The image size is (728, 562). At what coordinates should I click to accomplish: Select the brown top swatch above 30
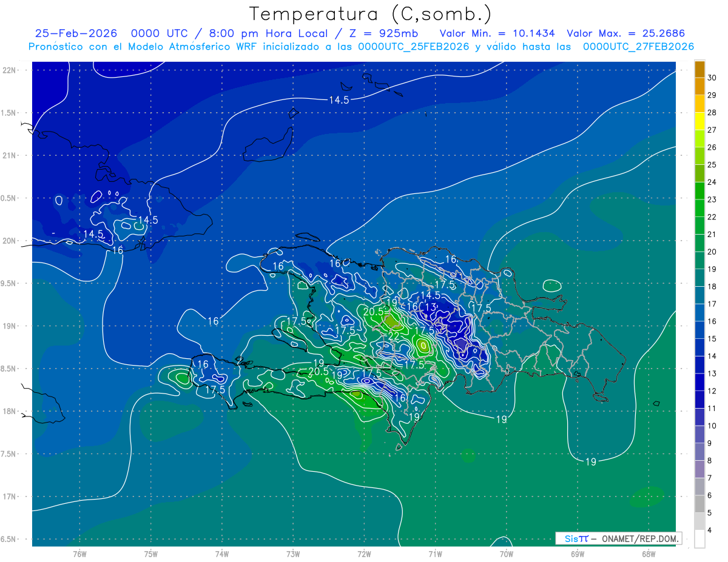pos(699,69)
